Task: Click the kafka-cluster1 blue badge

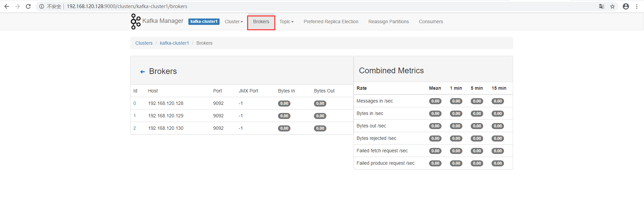Action: [x=204, y=22]
